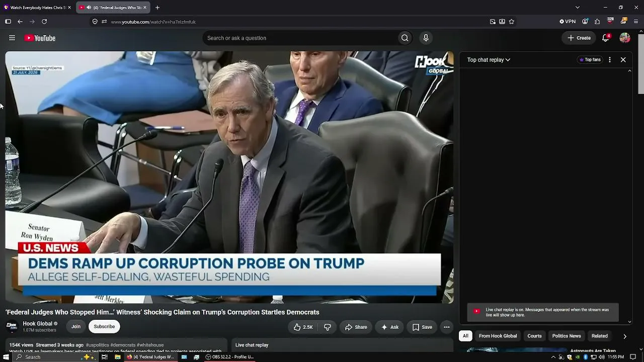Click the Windows taskbar Search box
The height and width of the screenshot is (362, 644).
(x=55, y=357)
